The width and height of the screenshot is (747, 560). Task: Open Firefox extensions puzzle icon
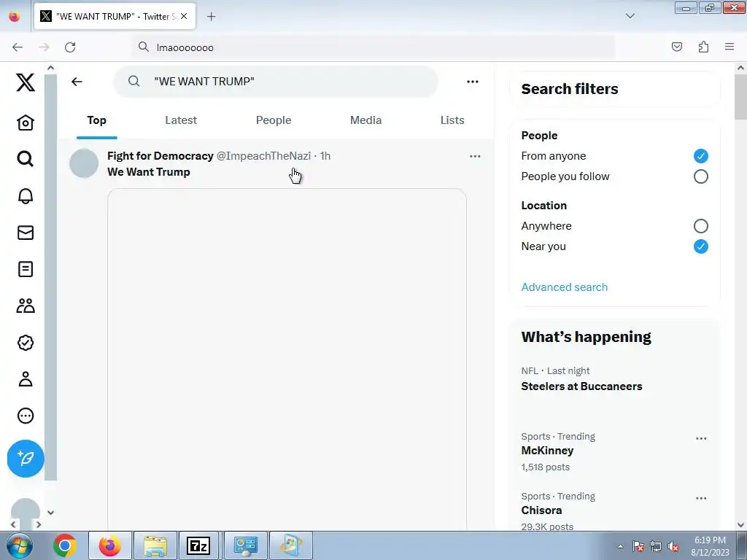pos(703,47)
